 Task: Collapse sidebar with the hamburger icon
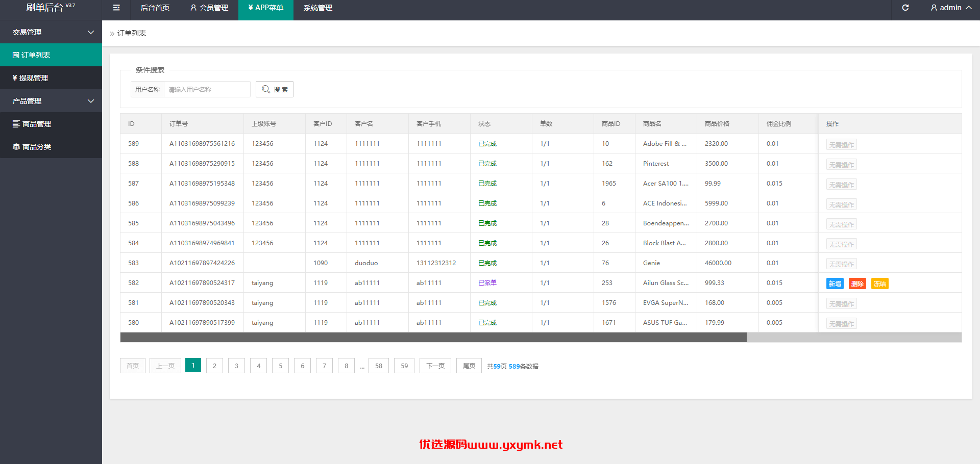coord(116,8)
